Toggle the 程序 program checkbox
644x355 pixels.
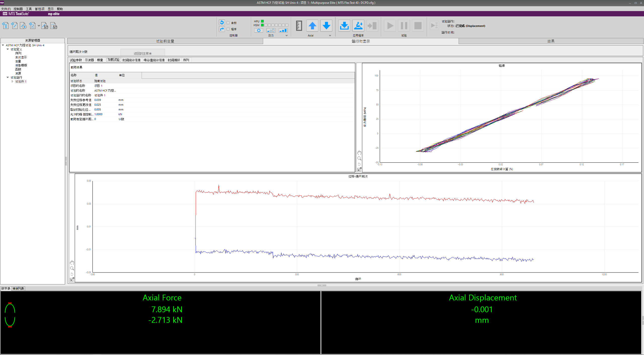coord(228,29)
